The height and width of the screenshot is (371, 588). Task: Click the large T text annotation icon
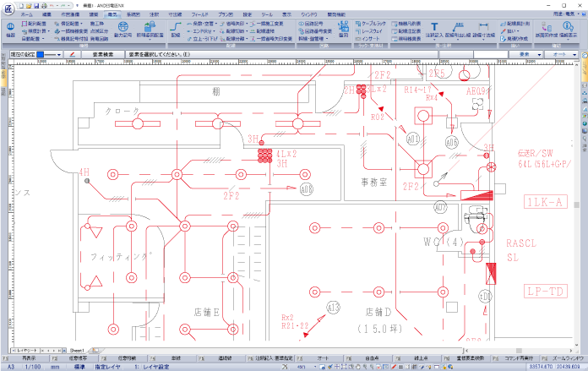(434, 30)
